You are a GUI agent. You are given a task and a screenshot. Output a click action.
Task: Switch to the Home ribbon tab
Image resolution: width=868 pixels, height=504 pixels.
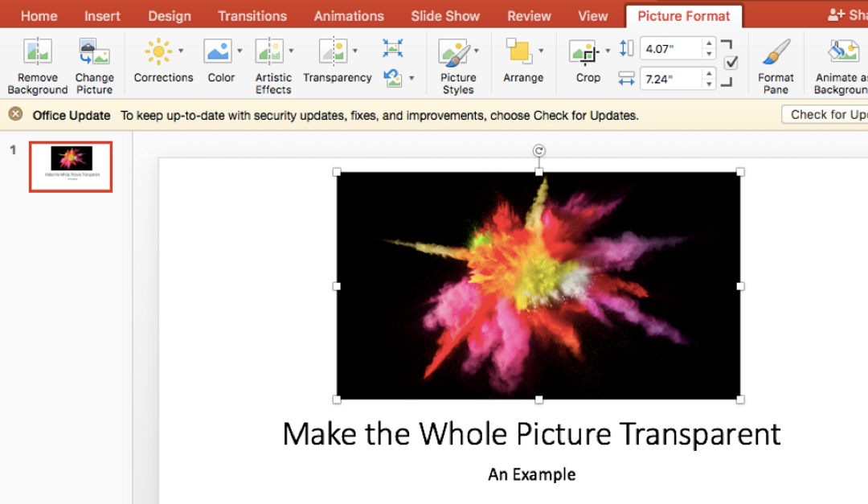click(39, 14)
